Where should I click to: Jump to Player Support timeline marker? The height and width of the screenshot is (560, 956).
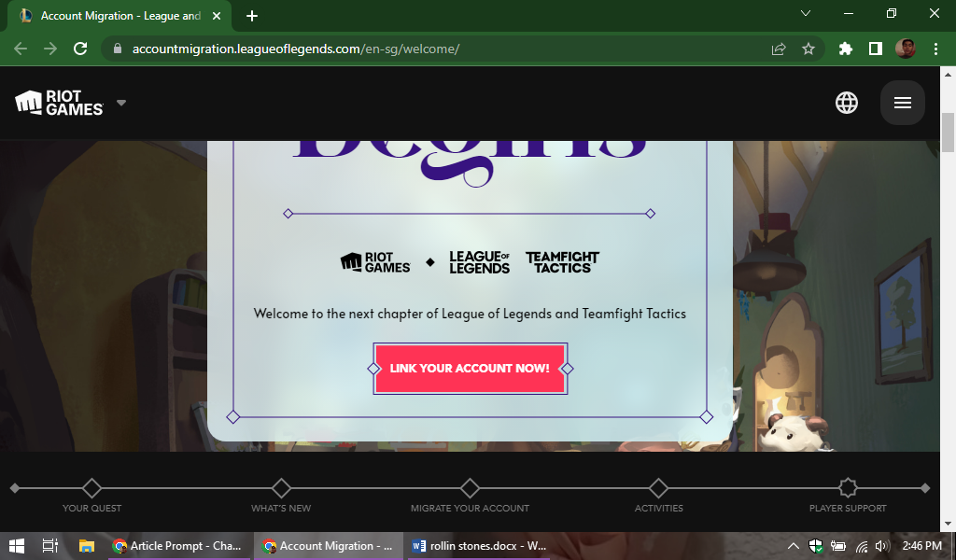pos(848,488)
